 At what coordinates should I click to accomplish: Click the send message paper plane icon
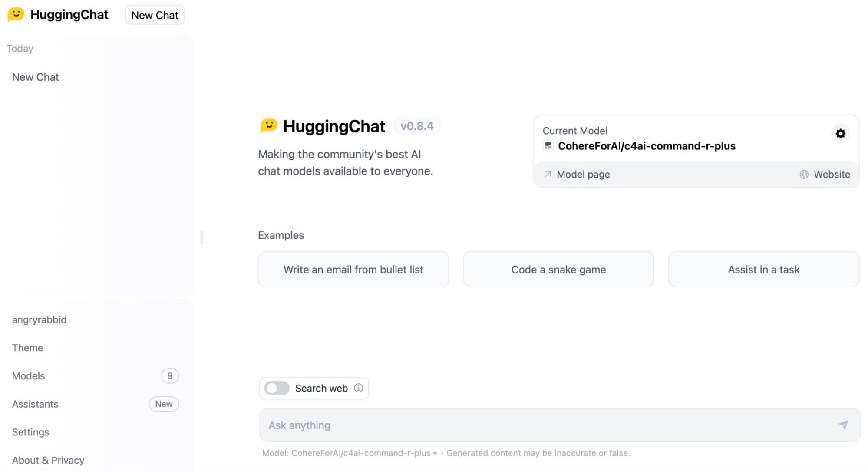843,425
